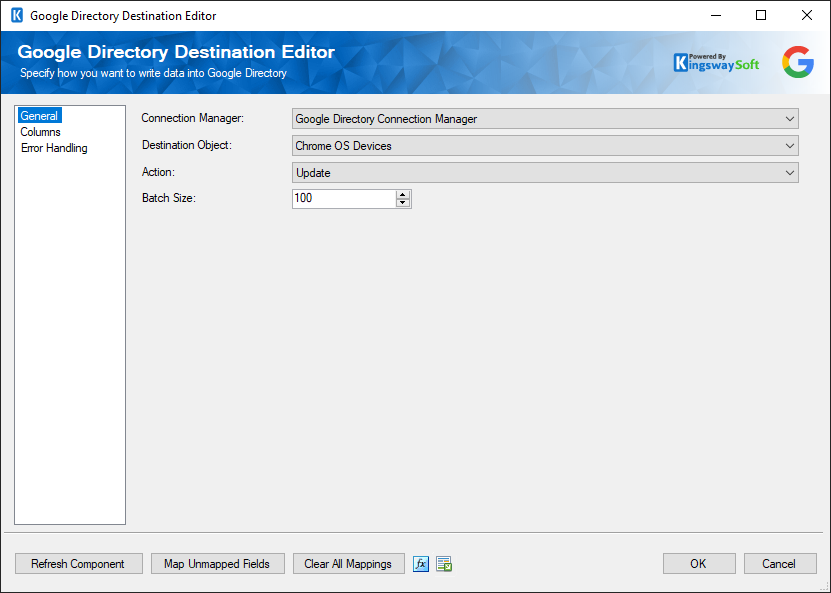Open the expression editor fx icon
The width and height of the screenshot is (831, 593).
coord(421,564)
